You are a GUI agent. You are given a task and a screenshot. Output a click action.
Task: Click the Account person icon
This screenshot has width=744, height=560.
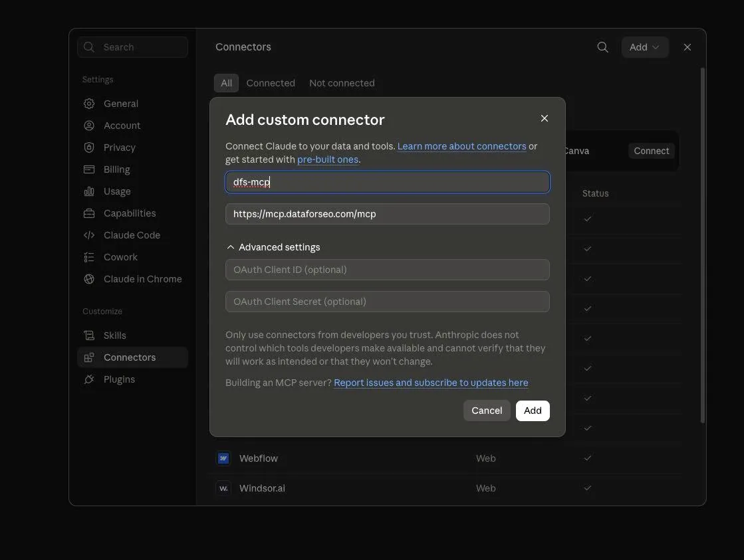point(89,125)
